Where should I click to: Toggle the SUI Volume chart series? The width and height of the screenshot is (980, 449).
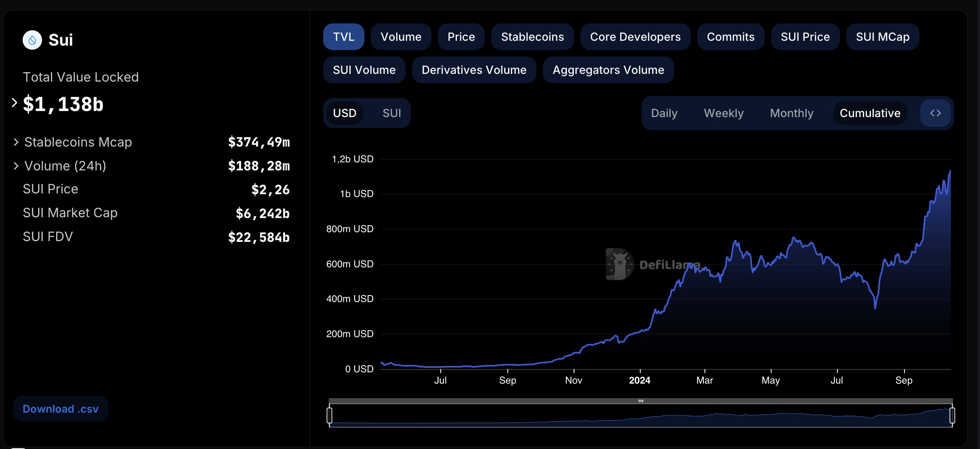[364, 70]
